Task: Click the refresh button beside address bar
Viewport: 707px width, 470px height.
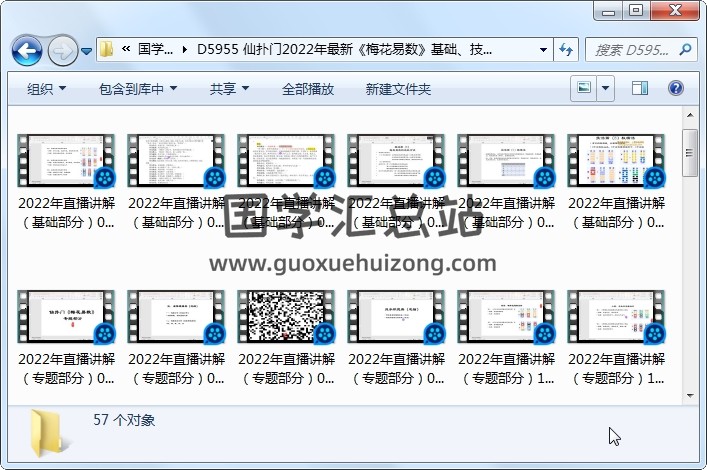Action: (x=566, y=49)
